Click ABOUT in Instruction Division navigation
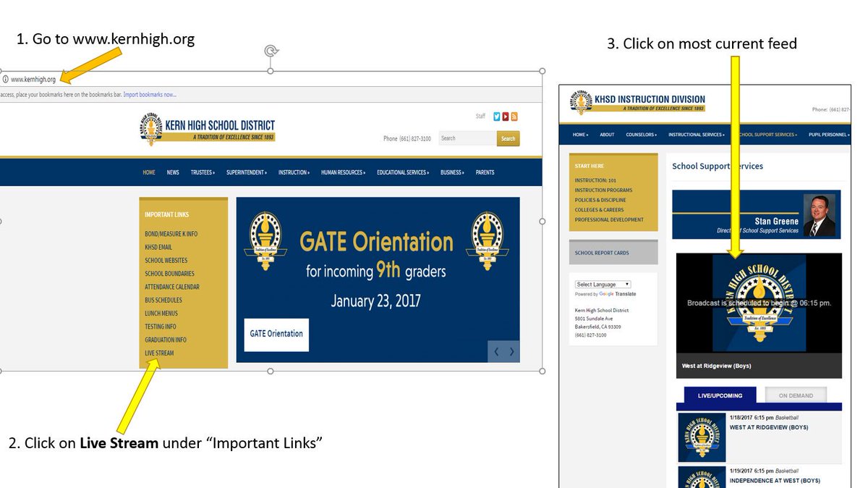 point(607,135)
